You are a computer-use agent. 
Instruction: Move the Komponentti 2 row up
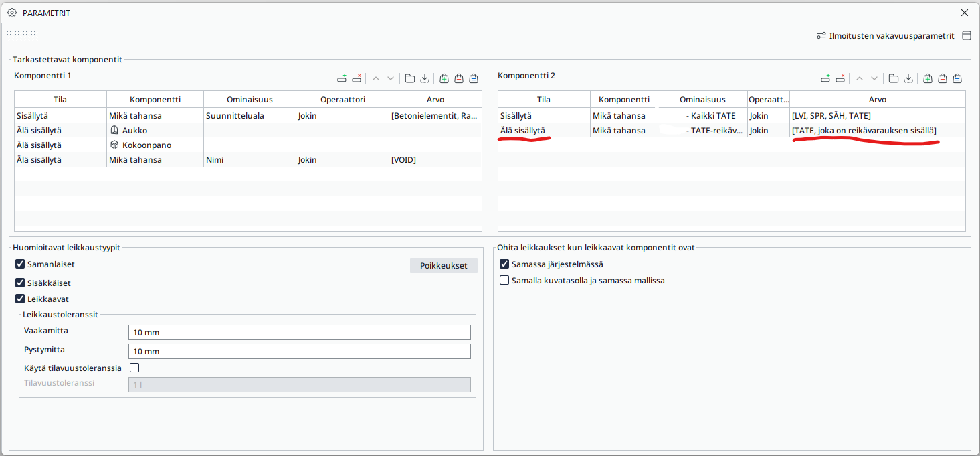point(860,78)
